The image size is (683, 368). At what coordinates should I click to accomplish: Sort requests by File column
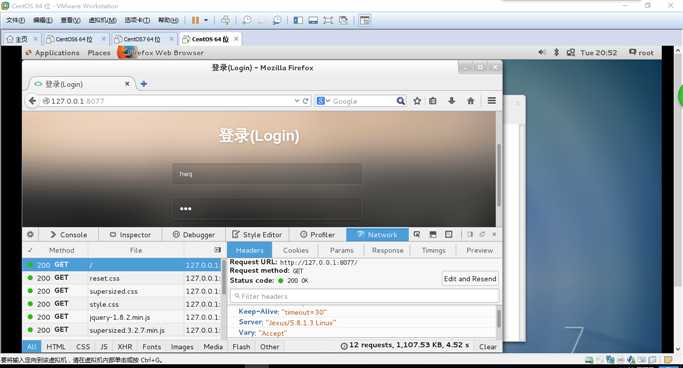click(x=136, y=250)
